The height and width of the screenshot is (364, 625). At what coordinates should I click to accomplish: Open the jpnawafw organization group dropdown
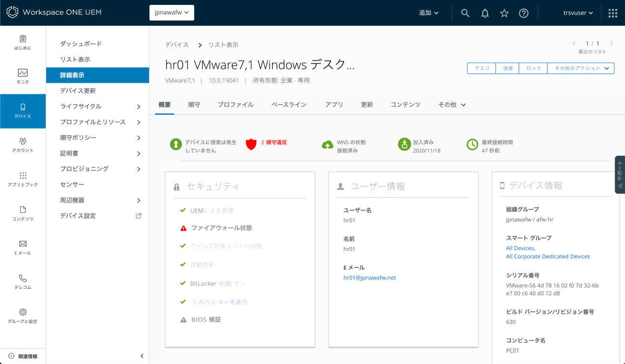point(172,13)
